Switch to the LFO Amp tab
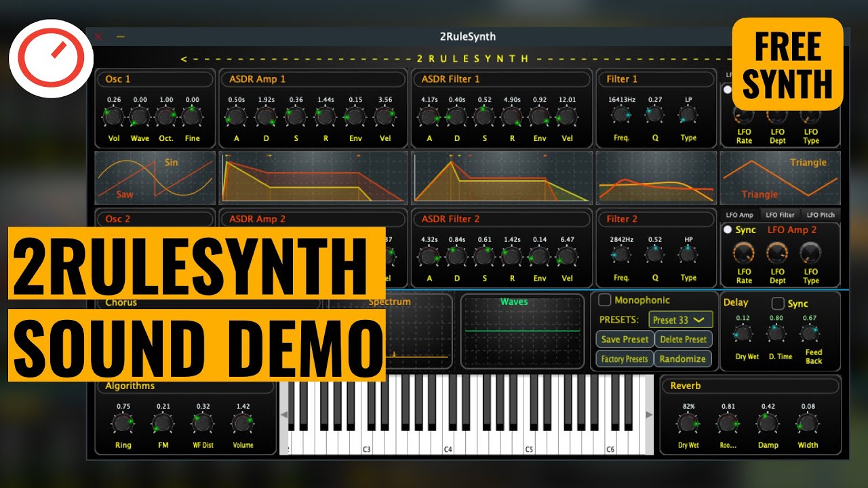 (740, 215)
